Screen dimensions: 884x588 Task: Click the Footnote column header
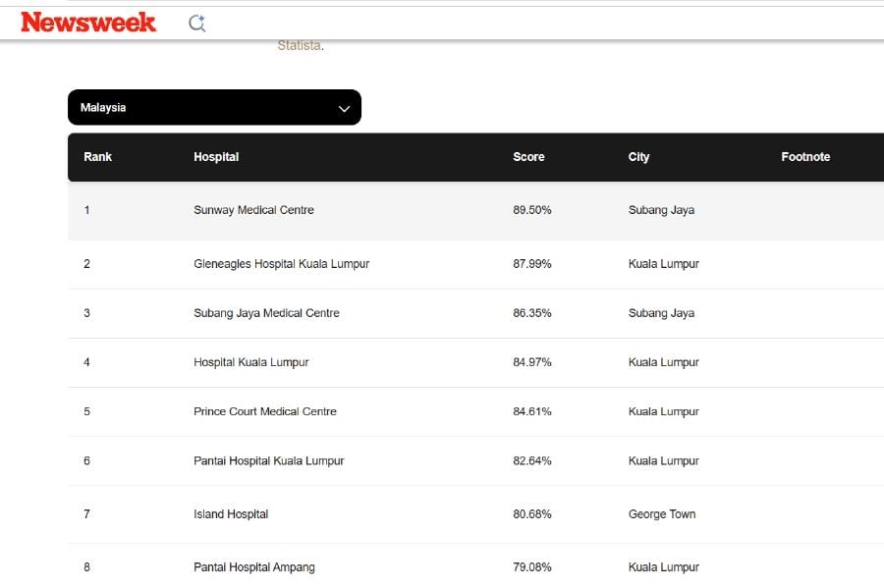point(805,157)
